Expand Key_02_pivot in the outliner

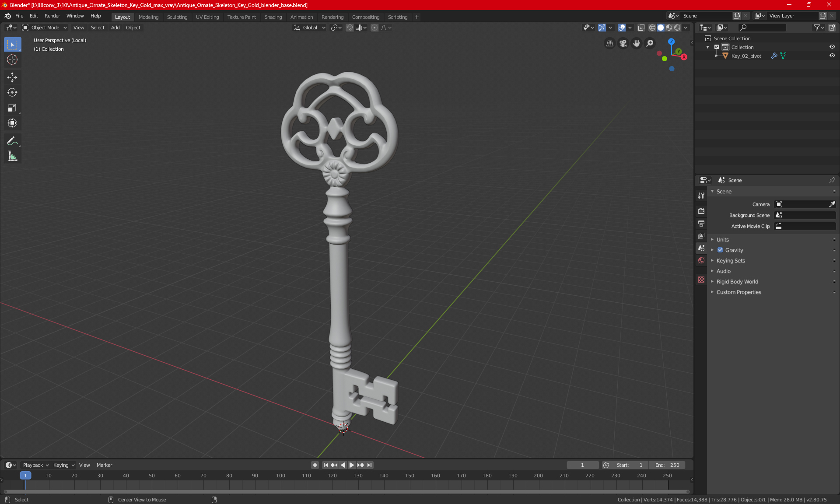[716, 56]
